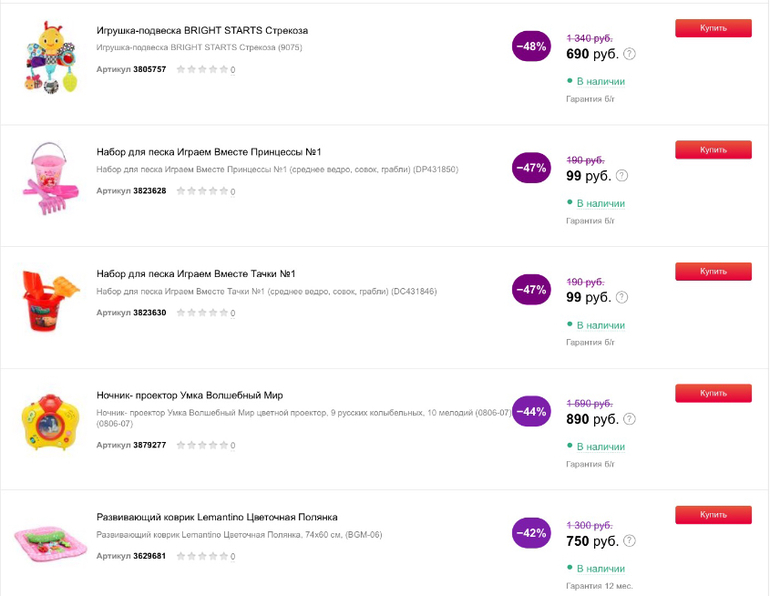
Task: Buy the Принцессы №1 sand set
Action: click(x=713, y=150)
